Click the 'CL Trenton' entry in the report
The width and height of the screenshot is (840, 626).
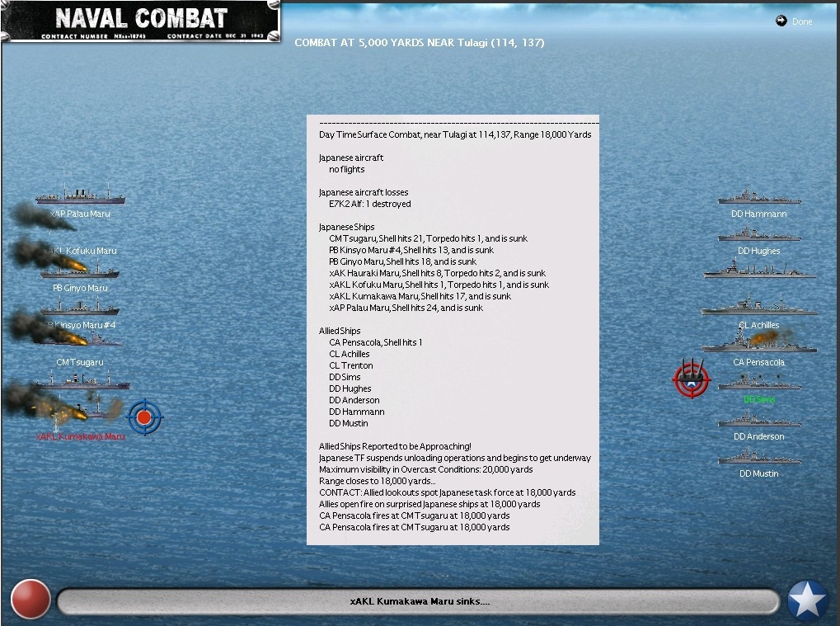tap(351, 365)
